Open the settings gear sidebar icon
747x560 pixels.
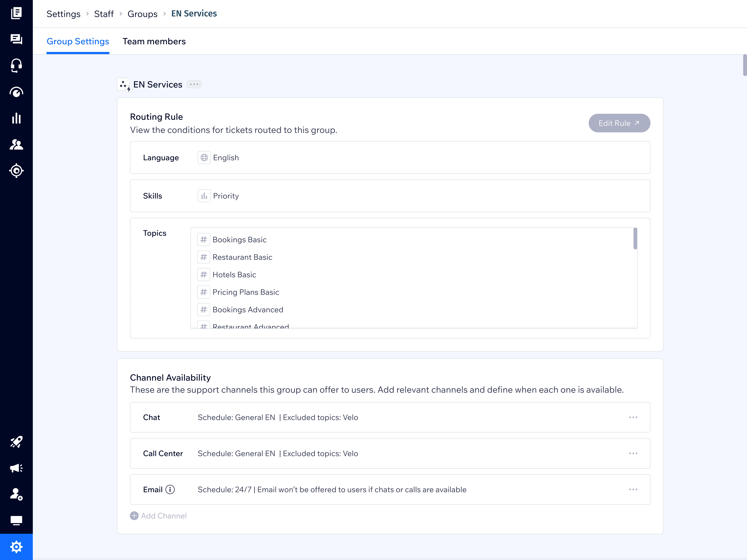[x=16, y=547]
